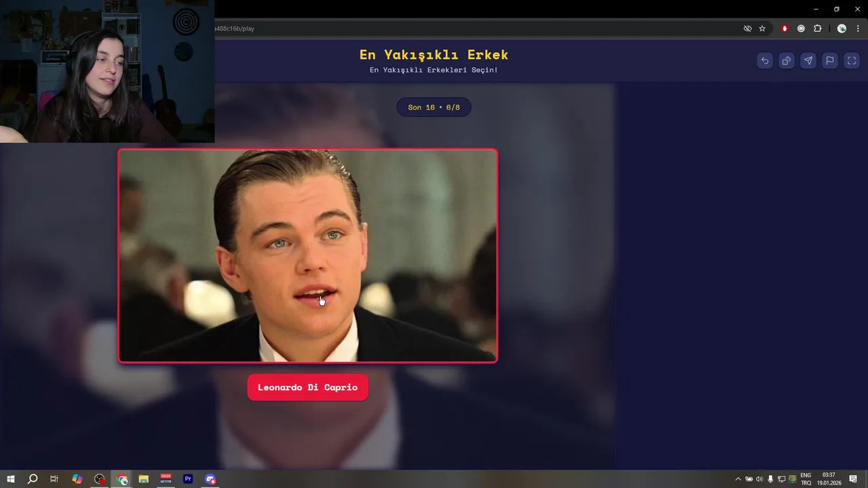Open the red hand ad-blocker extension
The height and width of the screenshot is (488, 868).
tap(785, 28)
